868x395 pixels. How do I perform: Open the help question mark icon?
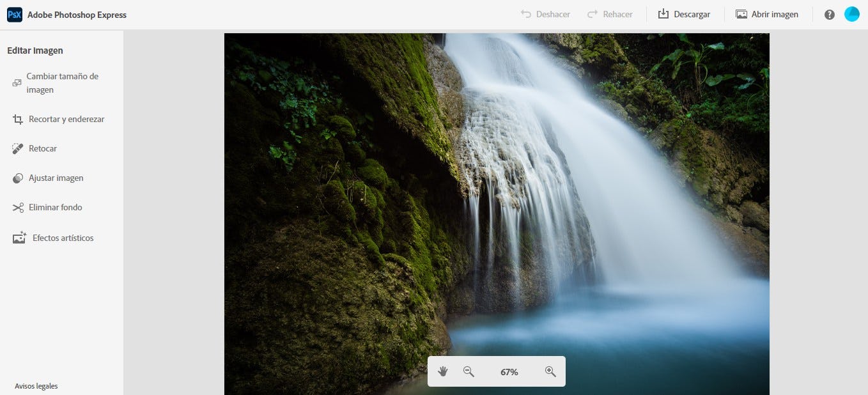[x=830, y=15]
